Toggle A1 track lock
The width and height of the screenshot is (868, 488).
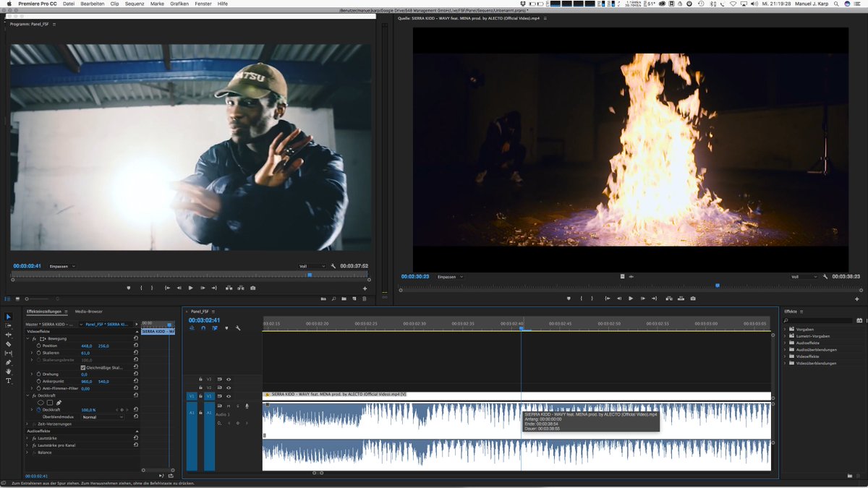tap(200, 412)
